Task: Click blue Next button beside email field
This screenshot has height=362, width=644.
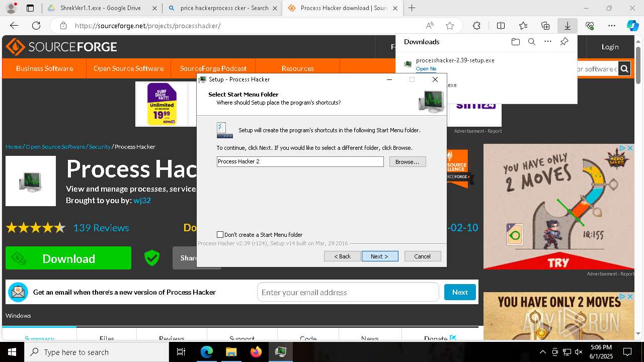Action: coord(460,292)
